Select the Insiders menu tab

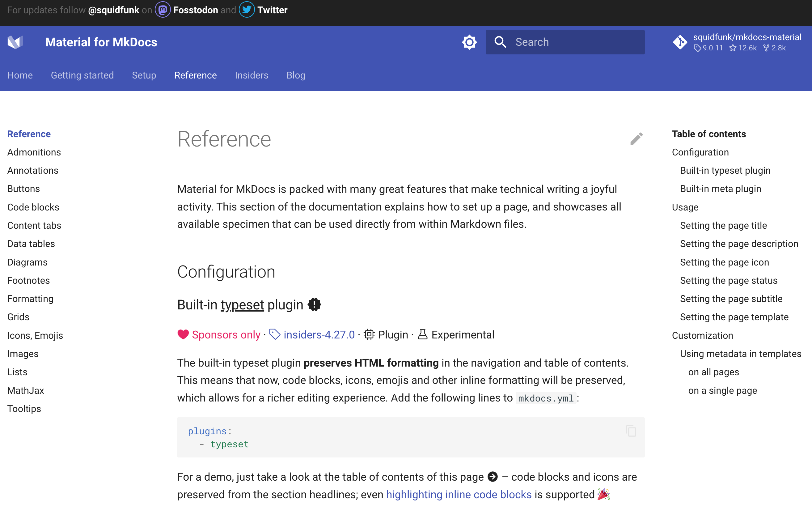251,75
